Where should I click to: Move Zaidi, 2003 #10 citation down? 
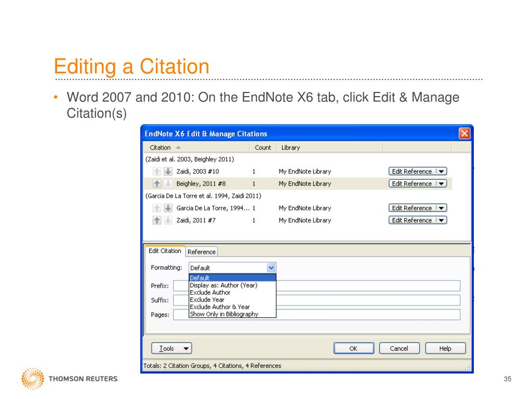coord(168,171)
